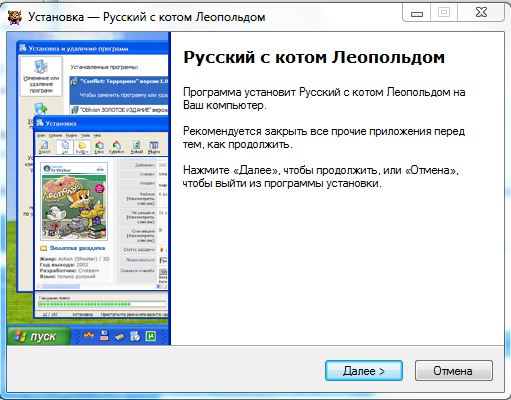Click the Search toolbar icon in pictured window
The height and width of the screenshot is (400, 511).
coord(45,147)
